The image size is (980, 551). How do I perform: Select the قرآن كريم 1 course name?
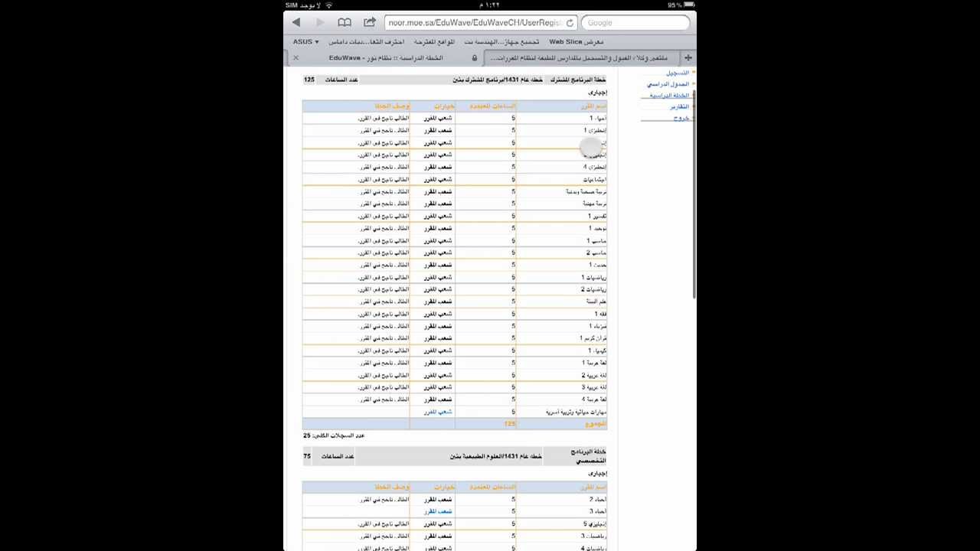tap(593, 338)
